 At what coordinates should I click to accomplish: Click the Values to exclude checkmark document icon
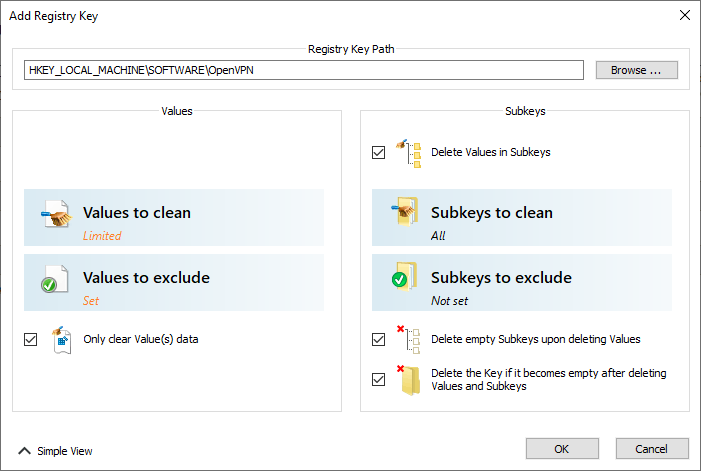(x=55, y=279)
